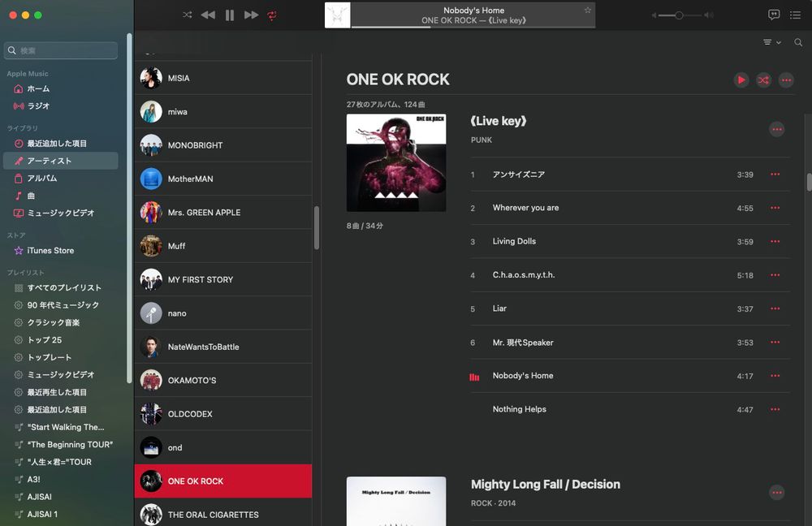This screenshot has width=812, height=526.
Task: Open more options for Mr. 現代Speaker
Action: 775,343
